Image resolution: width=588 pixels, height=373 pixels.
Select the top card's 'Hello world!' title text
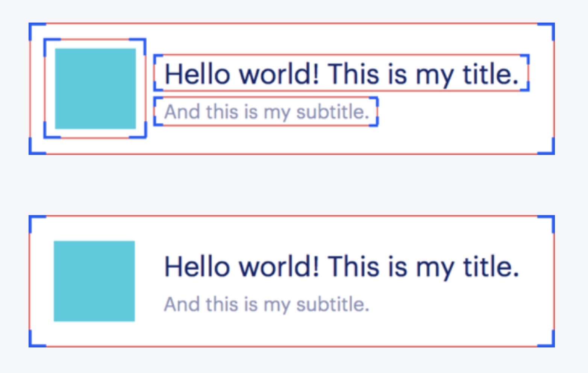pos(341,73)
